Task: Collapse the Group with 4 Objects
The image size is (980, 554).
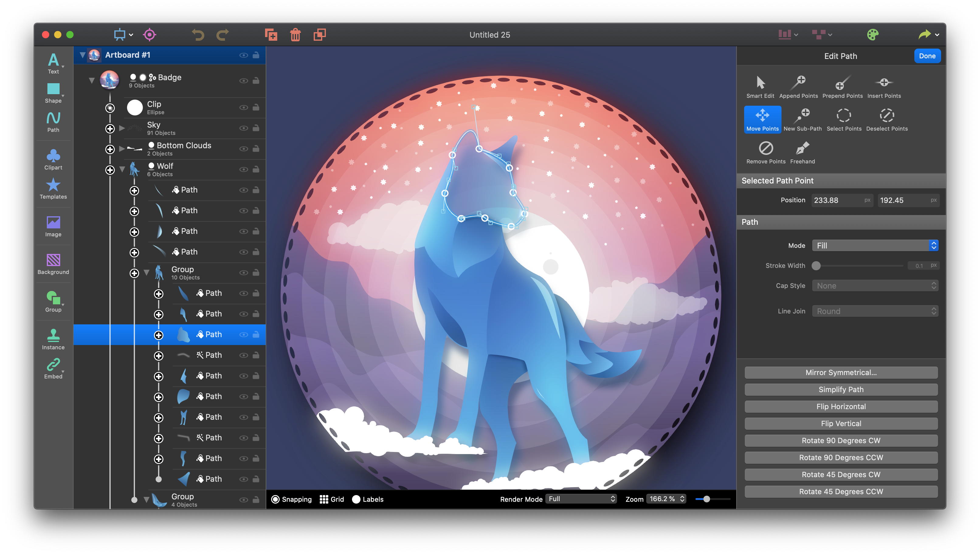Action: 146,500
